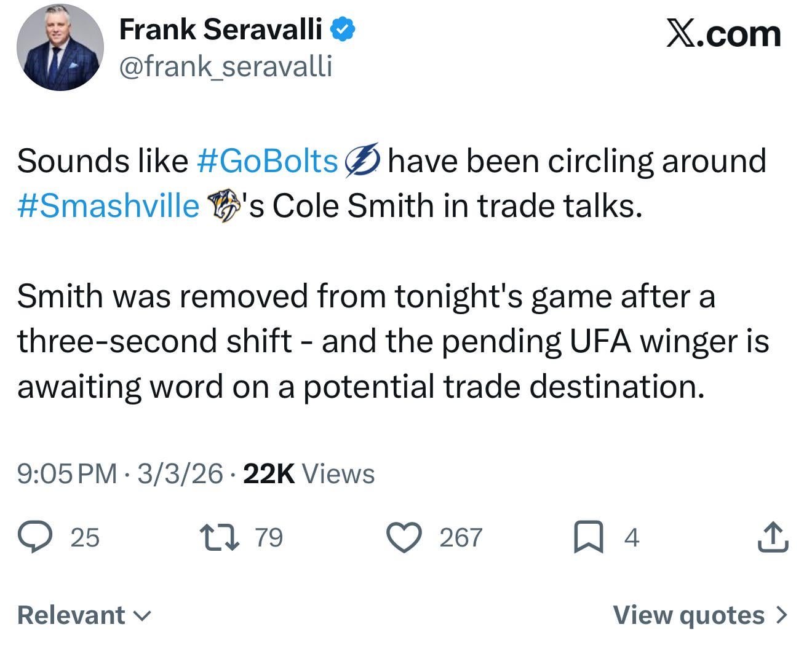Open the #Smashville hashtag
The image size is (812, 651).
[109, 206]
